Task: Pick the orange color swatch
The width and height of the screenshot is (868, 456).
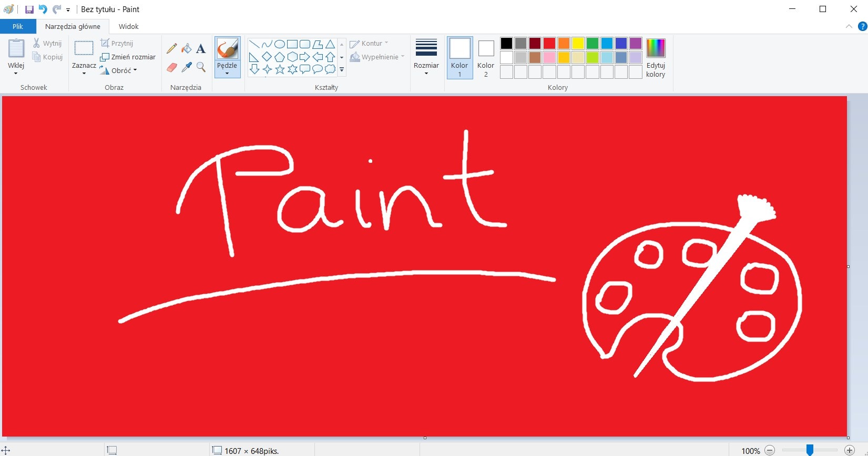Action: click(x=564, y=43)
